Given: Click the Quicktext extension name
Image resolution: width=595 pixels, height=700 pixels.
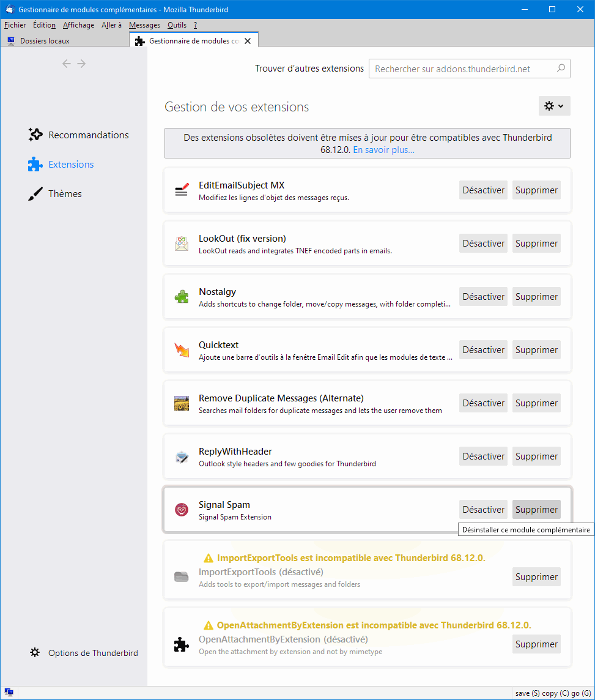Looking at the screenshot, I should pyautogui.click(x=218, y=344).
